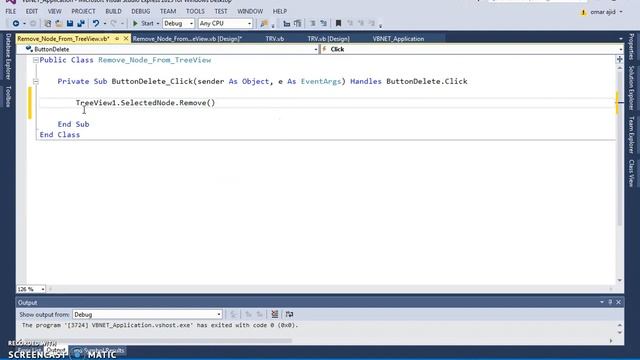Click the Navigate Backward arrow icon

pos(16,24)
